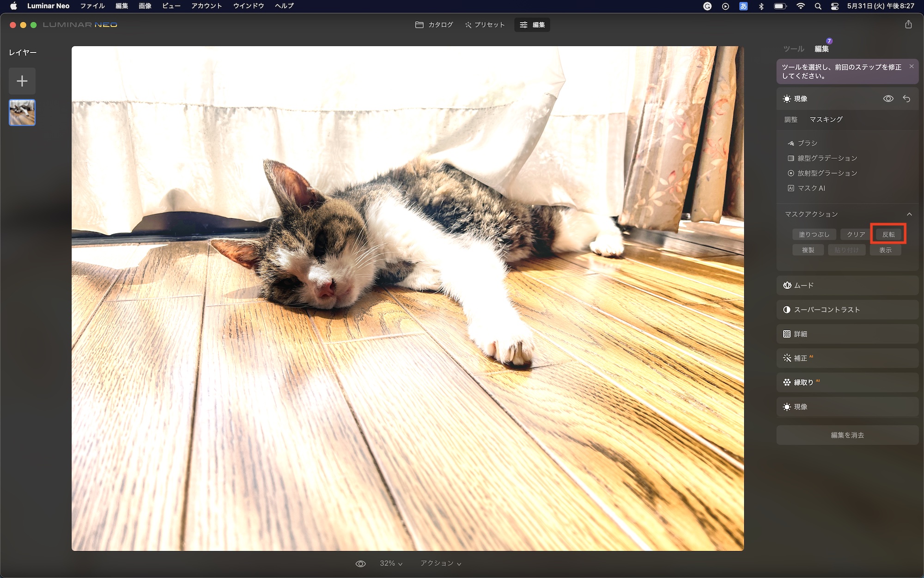Click the share export icon top right

click(908, 25)
